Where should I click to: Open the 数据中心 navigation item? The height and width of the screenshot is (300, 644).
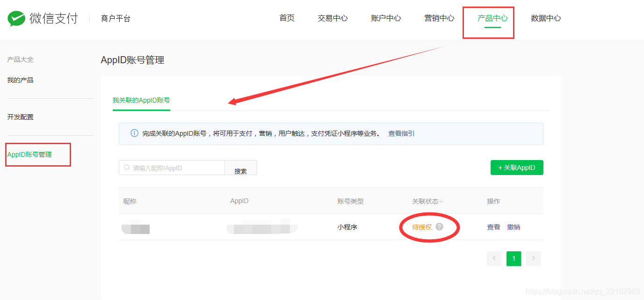coord(546,18)
